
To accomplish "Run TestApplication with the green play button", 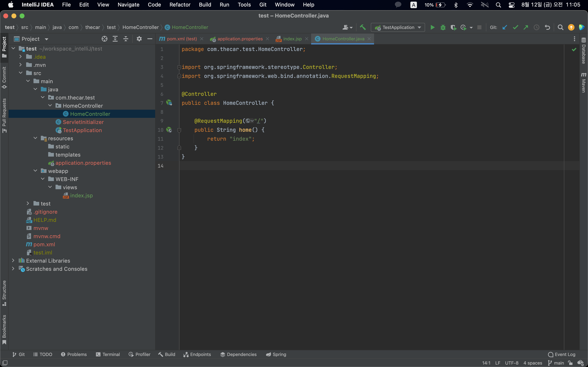I will pyautogui.click(x=432, y=28).
